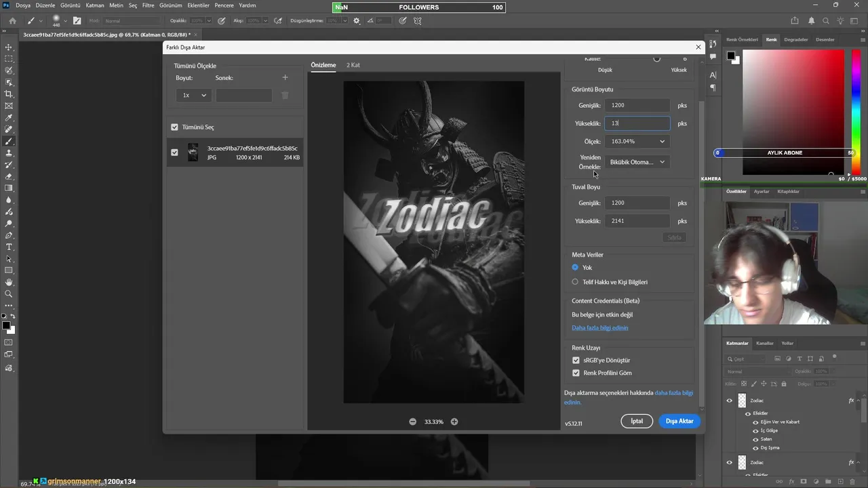Open the 1x size dropdown
The height and width of the screenshot is (488, 868).
pos(194,96)
